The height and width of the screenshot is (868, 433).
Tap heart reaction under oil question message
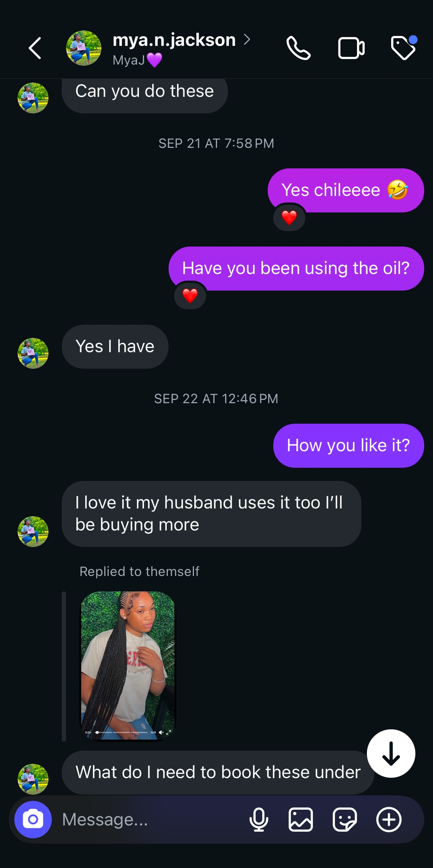coord(190,296)
